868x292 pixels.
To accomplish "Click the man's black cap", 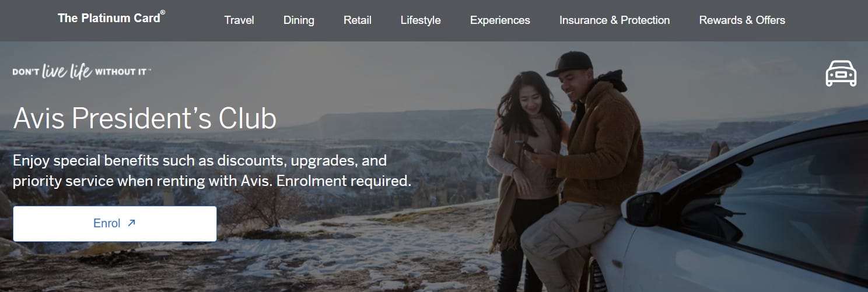I will [x=570, y=63].
